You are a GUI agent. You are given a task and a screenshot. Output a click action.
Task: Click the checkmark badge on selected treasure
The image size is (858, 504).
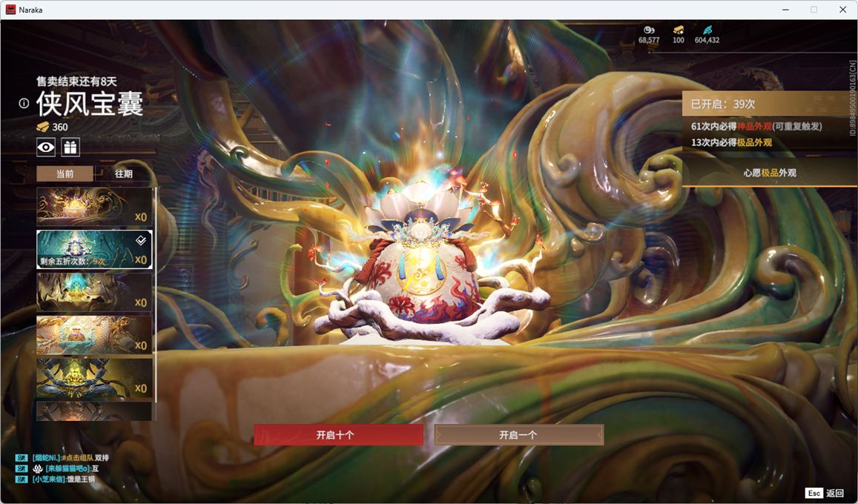click(x=141, y=240)
